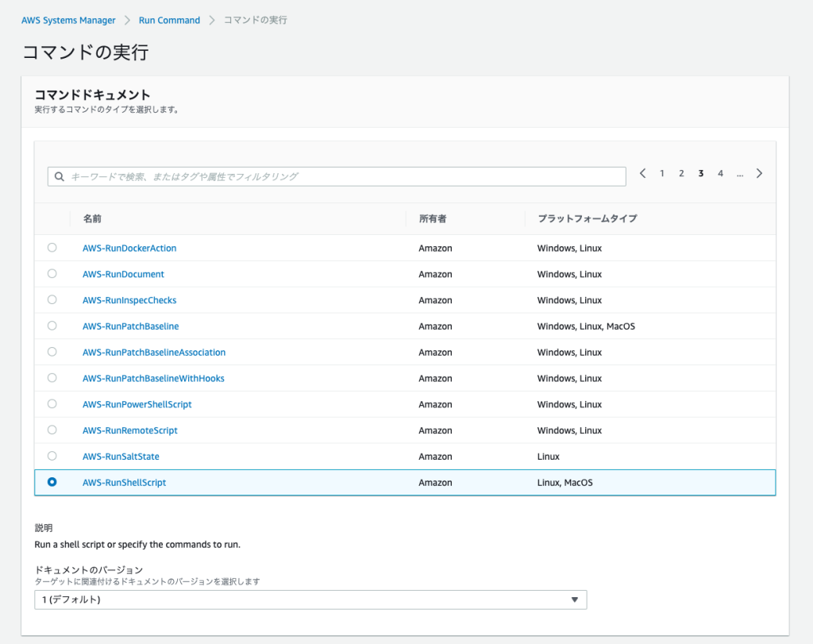Open Run Command breadcrumb link

170,20
